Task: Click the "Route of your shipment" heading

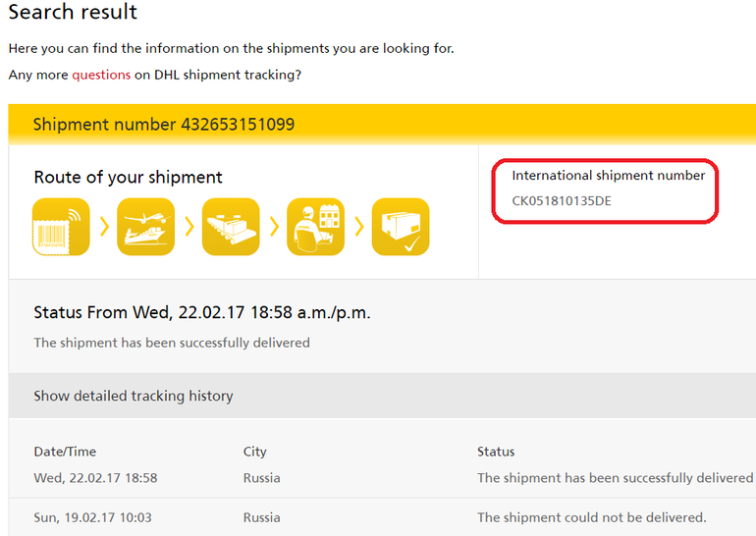Action: coord(128,178)
